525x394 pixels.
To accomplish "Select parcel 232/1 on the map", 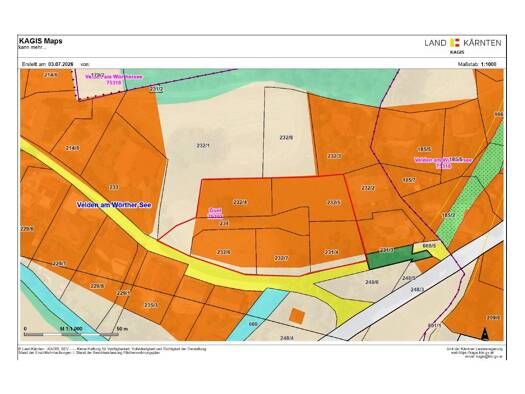I will pyautogui.click(x=203, y=145).
